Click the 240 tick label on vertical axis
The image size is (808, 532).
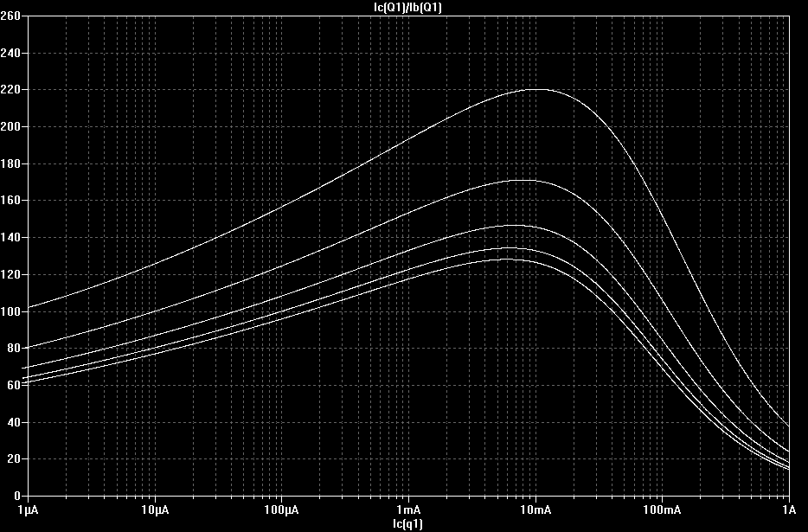pyautogui.click(x=10, y=53)
